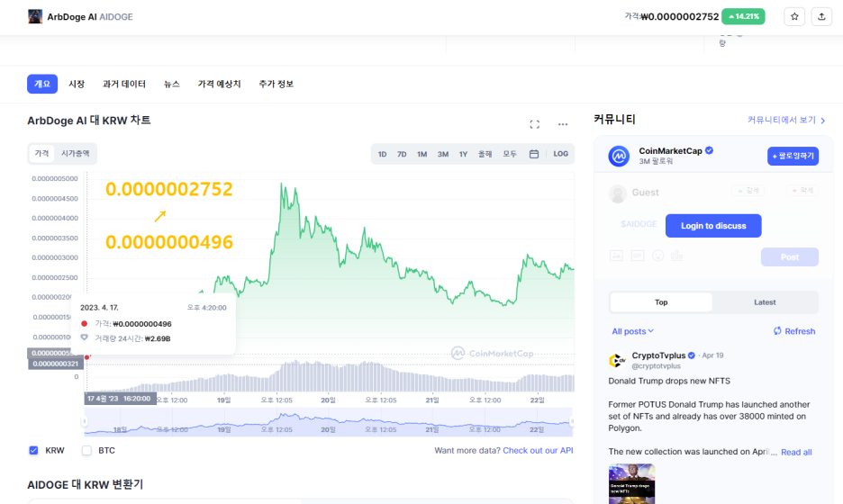The width and height of the screenshot is (843, 504).
Task: Switch chart to market cap (시가총액) view
Action: pos(76,154)
